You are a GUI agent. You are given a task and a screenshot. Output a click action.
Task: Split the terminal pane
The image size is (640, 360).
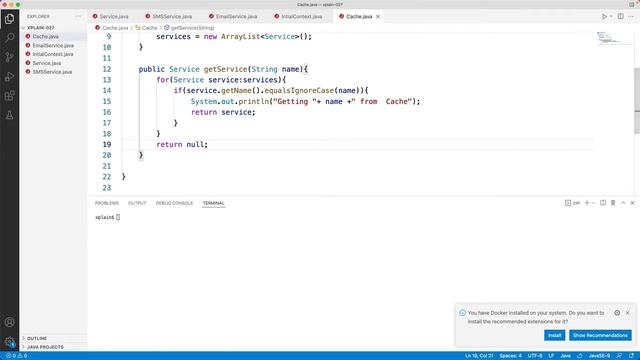(603, 203)
